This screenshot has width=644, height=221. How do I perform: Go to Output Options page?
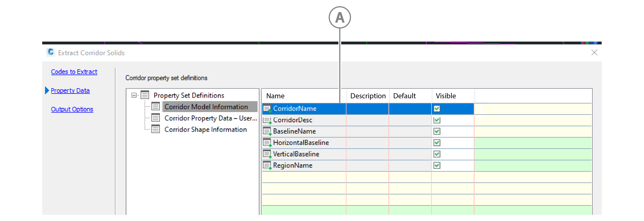coord(72,109)
